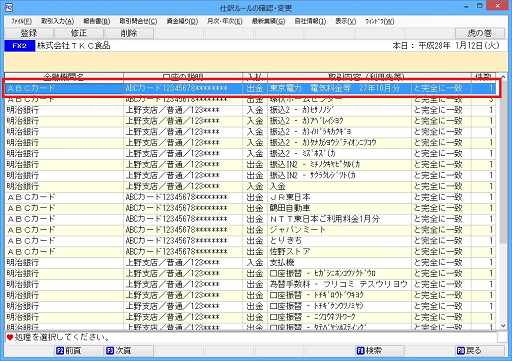Screen dimensions: 512x361
Task: Select the row whose description is just 入金
Action: coord(250,186)
